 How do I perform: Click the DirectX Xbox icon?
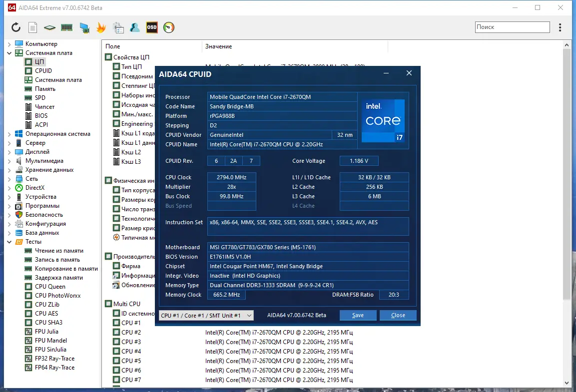[19, 188]
